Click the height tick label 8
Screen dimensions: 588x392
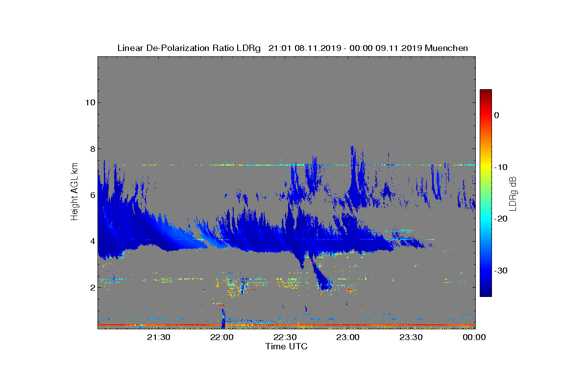tap(92, 149)
